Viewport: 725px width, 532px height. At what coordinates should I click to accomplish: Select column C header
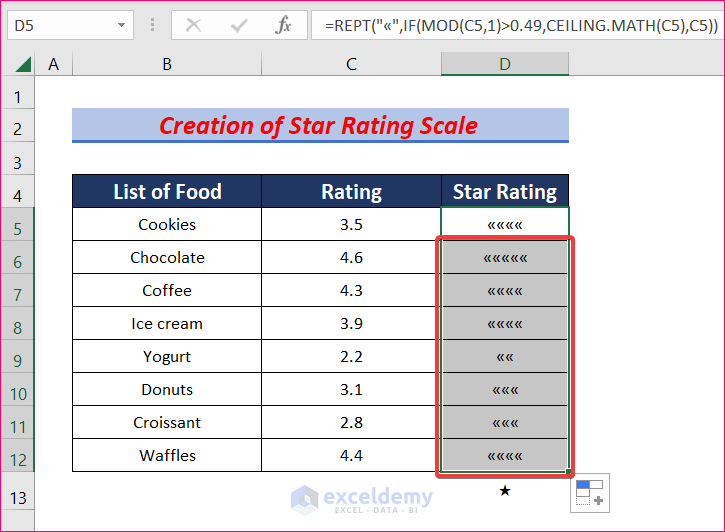click(x=351, y=64)
